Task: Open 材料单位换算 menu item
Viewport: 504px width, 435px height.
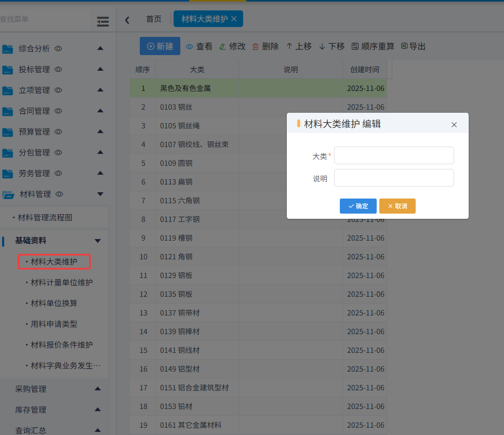Action: pos(54,304)
